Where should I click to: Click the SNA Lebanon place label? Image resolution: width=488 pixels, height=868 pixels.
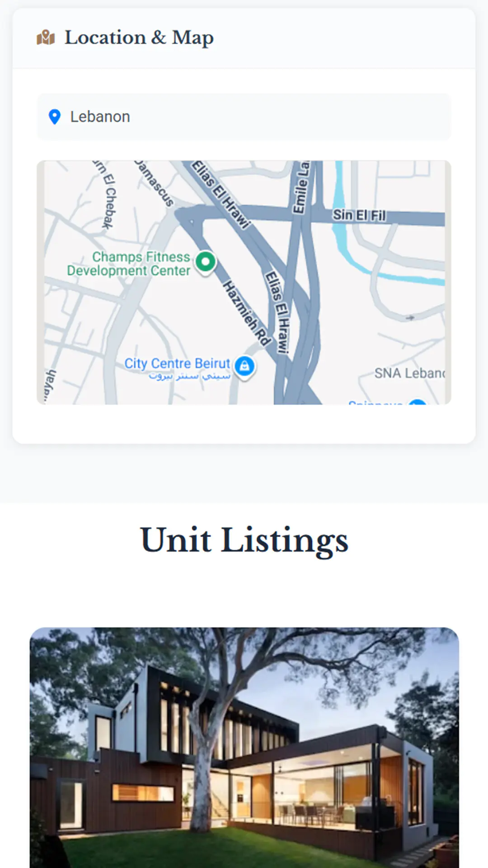(409, 373)
